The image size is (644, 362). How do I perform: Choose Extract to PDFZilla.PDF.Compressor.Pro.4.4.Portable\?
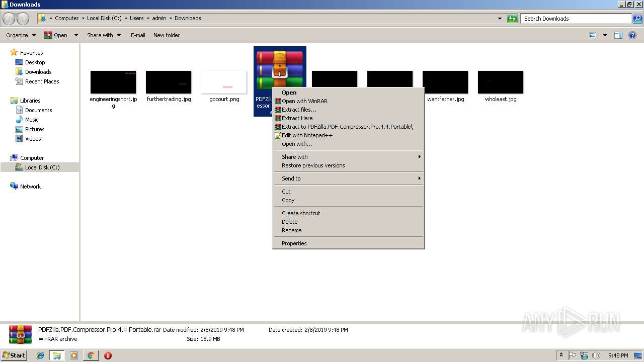pyautogui.click(x=349, y=127)
